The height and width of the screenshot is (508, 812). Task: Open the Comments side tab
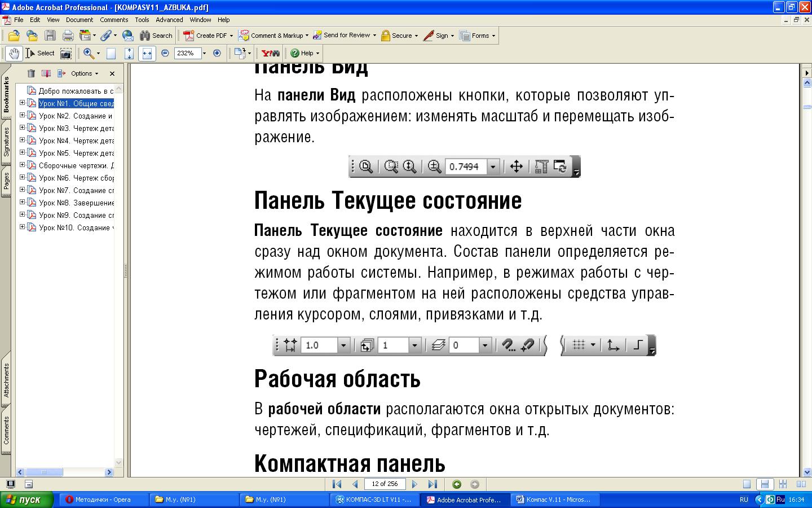[6, 430]
